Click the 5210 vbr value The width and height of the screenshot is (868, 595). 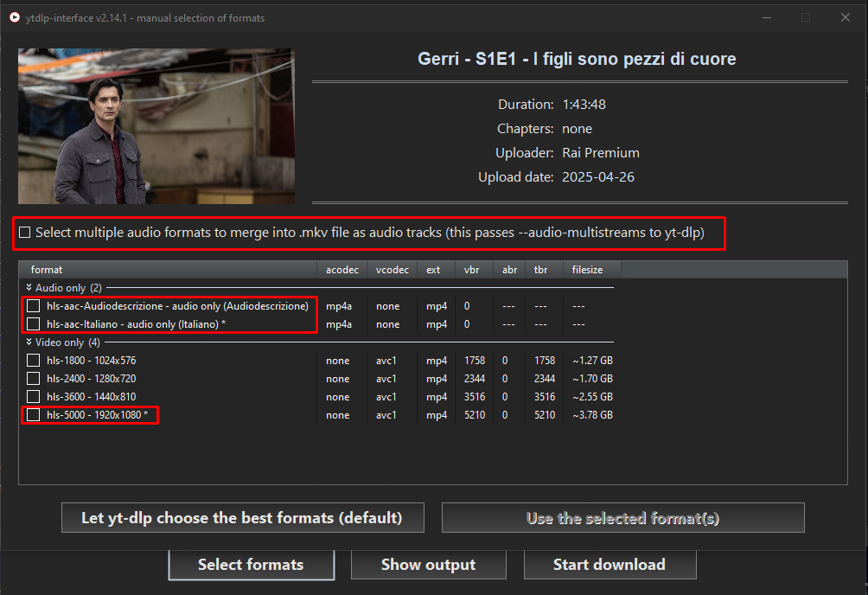click(475, 415)
